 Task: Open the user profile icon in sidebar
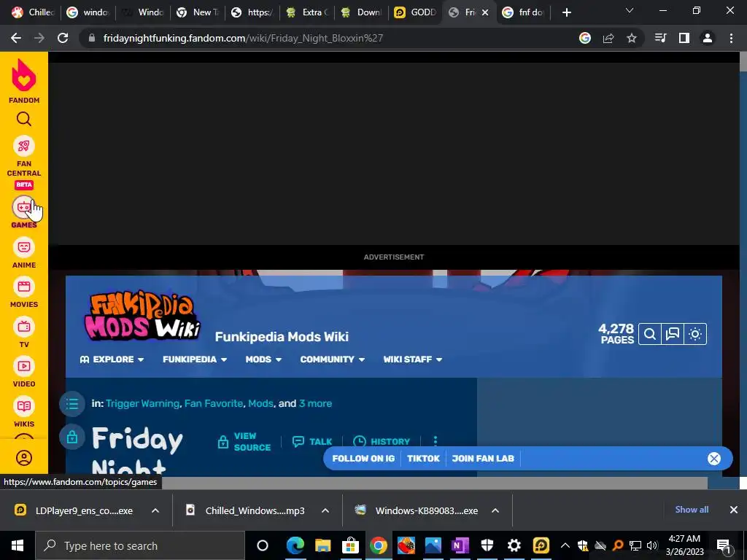click(x=24, y=458)
